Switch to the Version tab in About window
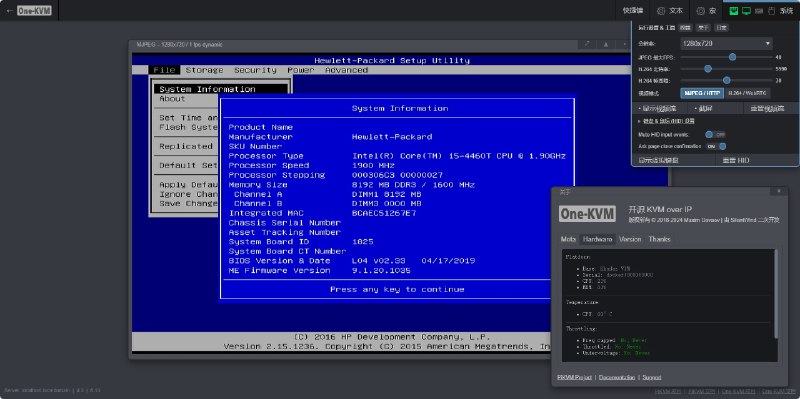 click(630, 239)
